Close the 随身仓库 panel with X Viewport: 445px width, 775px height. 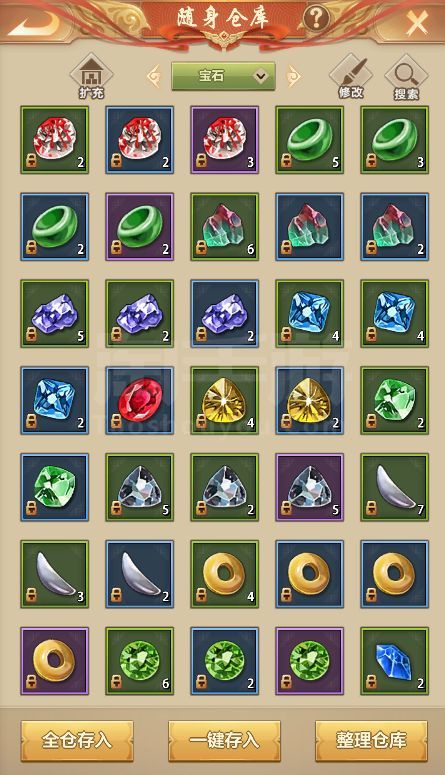[417, 22]
